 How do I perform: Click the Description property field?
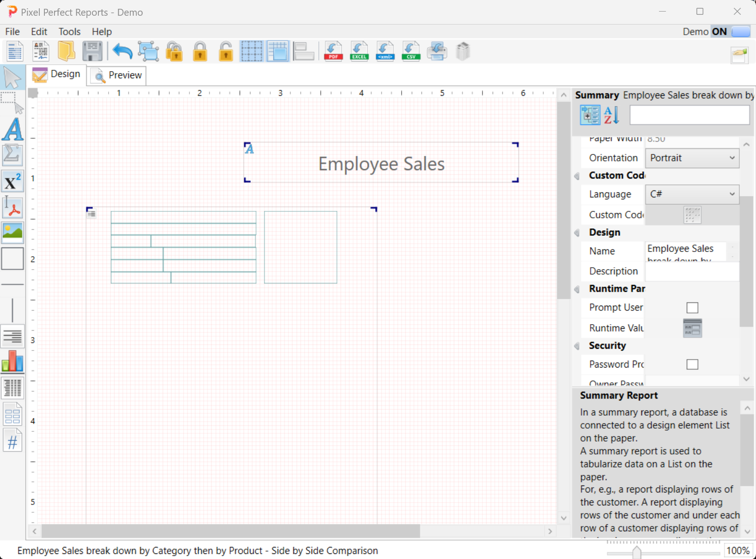click(x=692, y=271)
